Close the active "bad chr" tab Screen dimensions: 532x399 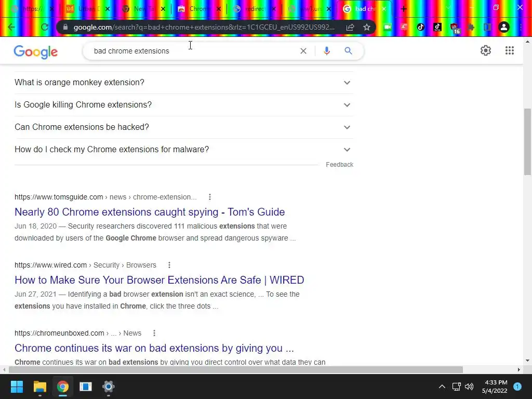pyautogui.click(x=384, y=9)
